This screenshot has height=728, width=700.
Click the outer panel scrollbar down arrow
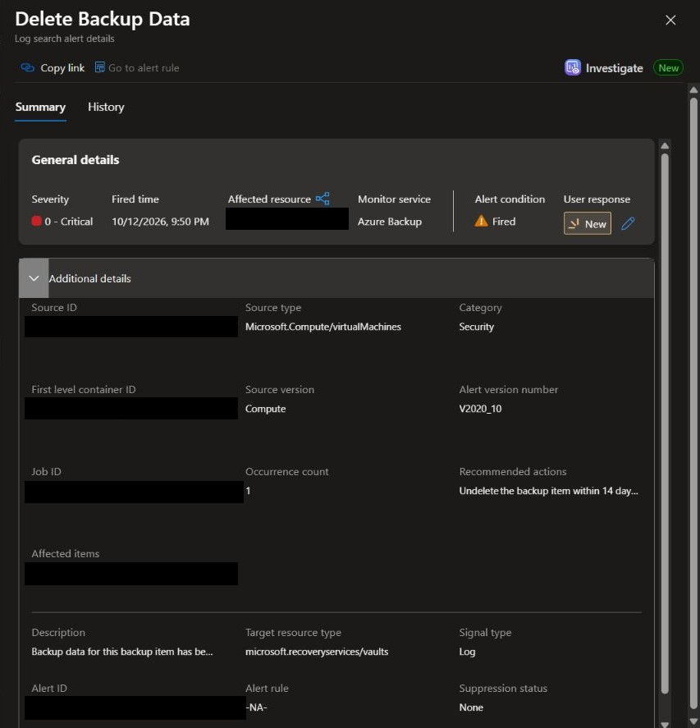pos(694,723)
